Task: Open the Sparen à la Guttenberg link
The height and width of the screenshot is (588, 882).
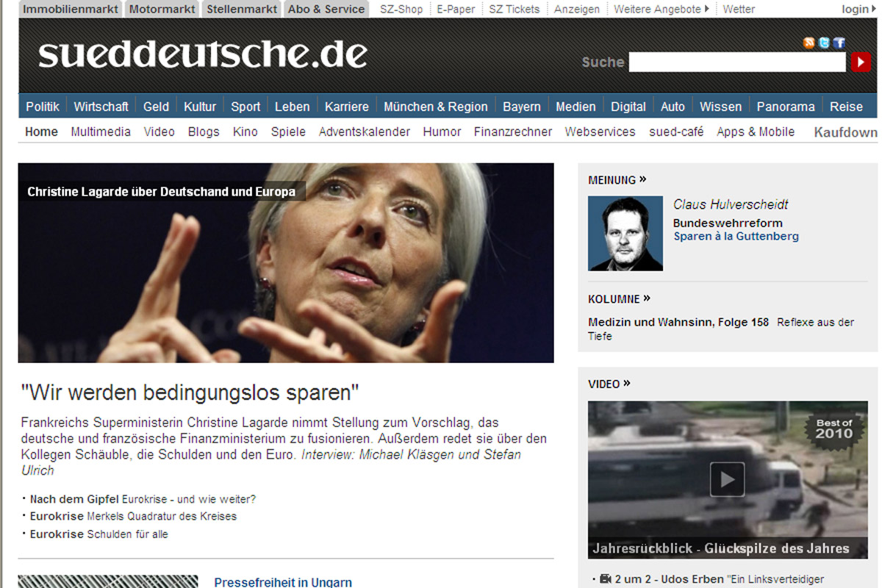Action: pos(736,236)
